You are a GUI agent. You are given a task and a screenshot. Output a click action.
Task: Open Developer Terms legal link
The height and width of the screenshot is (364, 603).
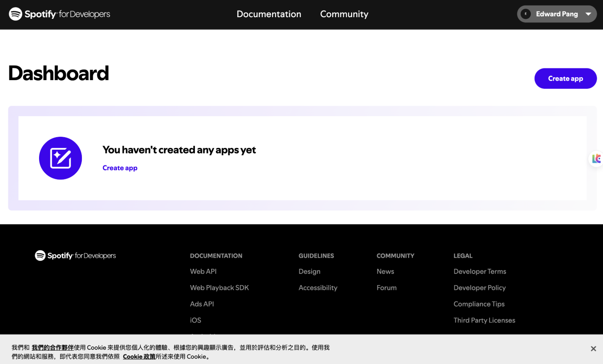[480, 271]
